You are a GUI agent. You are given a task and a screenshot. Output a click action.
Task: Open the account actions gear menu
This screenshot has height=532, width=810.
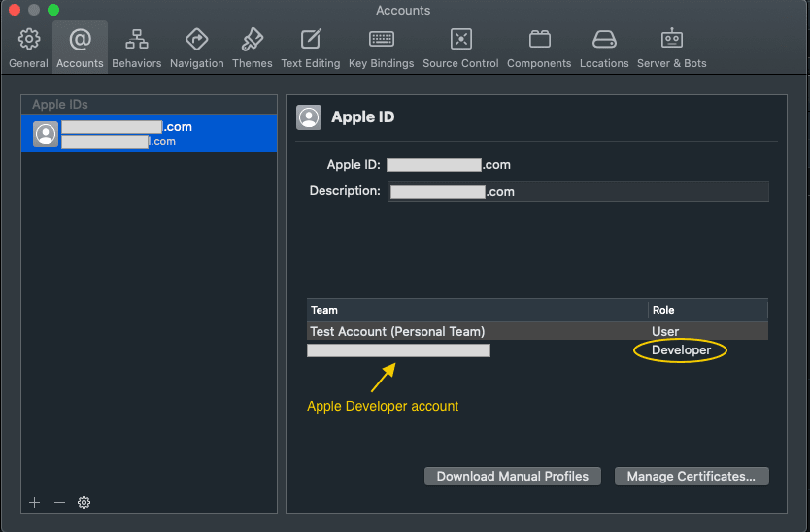tap(84, 502)
